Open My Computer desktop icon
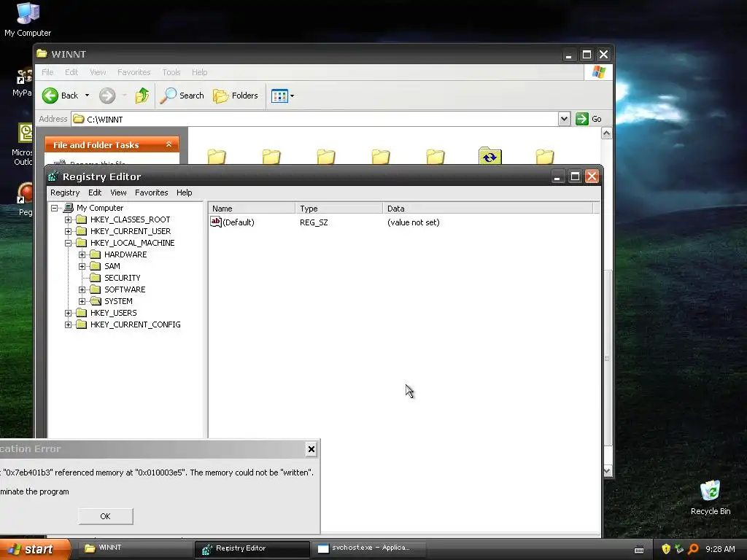Viewport: 747px width, 560px height. [28, 20]
